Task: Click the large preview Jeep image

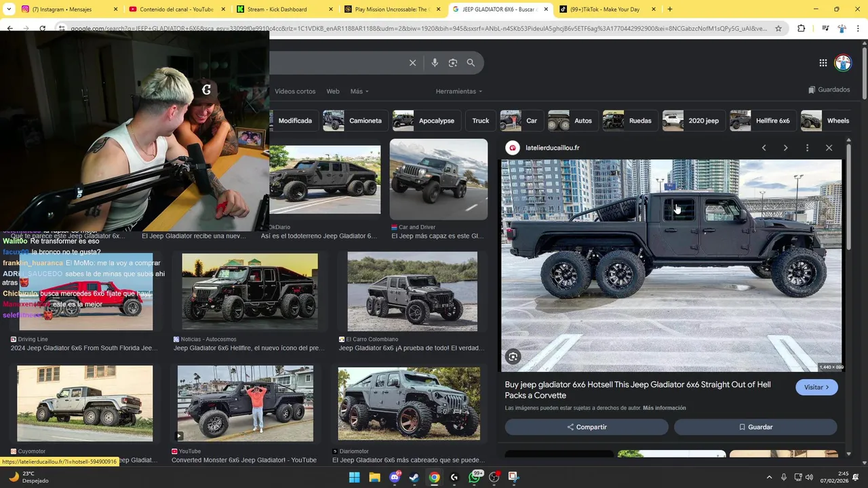Action: (671, 266)
